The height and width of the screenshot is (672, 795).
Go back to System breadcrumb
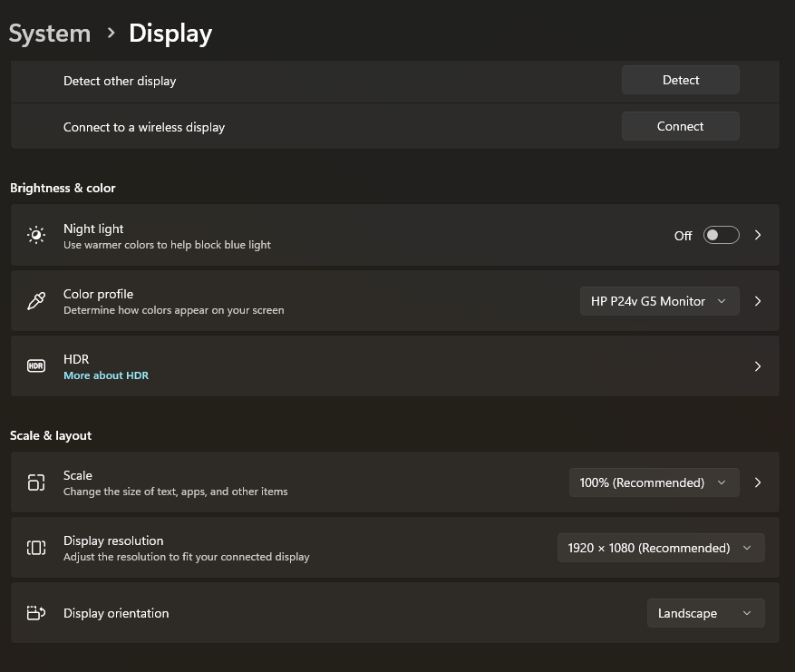pos(50,34)
